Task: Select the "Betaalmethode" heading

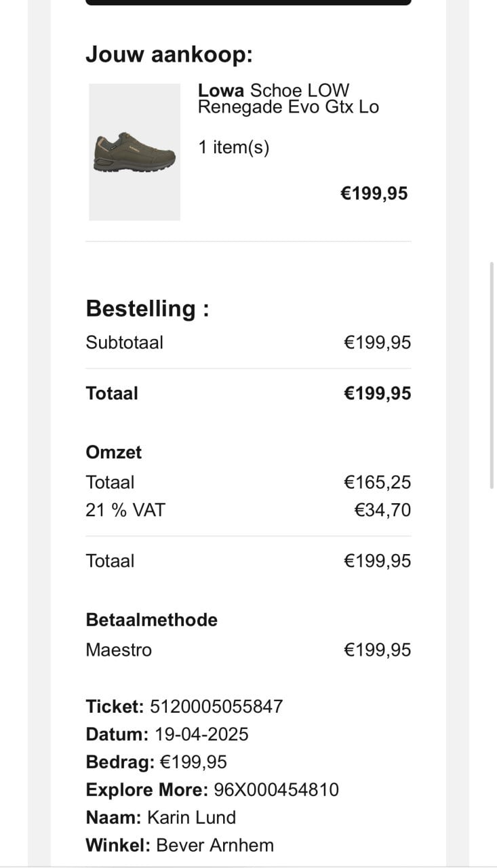Action: click(x=151, y=620)
